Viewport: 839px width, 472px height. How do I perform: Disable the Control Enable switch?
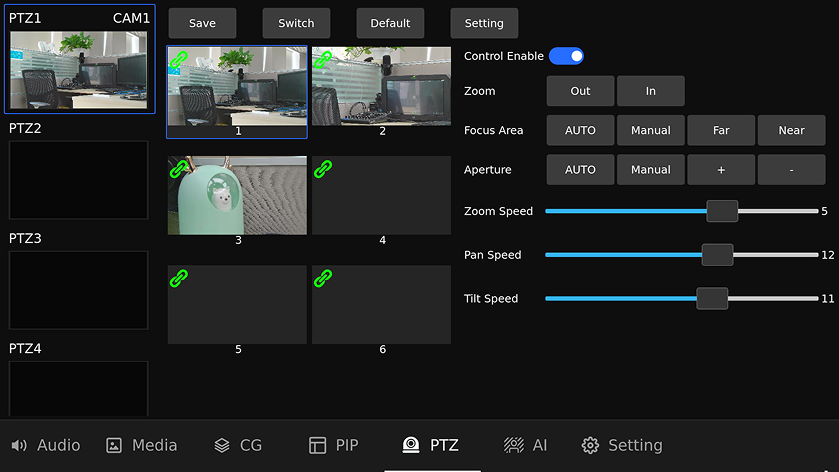click(566, 56)
